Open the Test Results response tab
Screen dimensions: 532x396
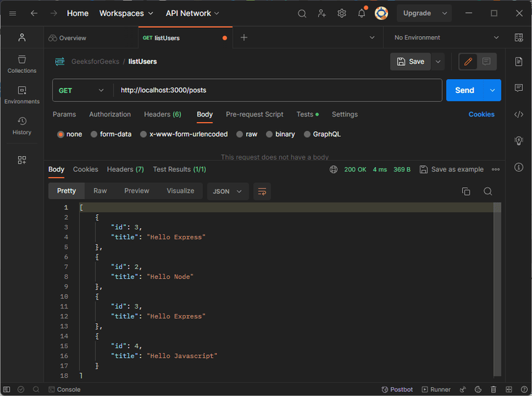click(x=179, y=169)
